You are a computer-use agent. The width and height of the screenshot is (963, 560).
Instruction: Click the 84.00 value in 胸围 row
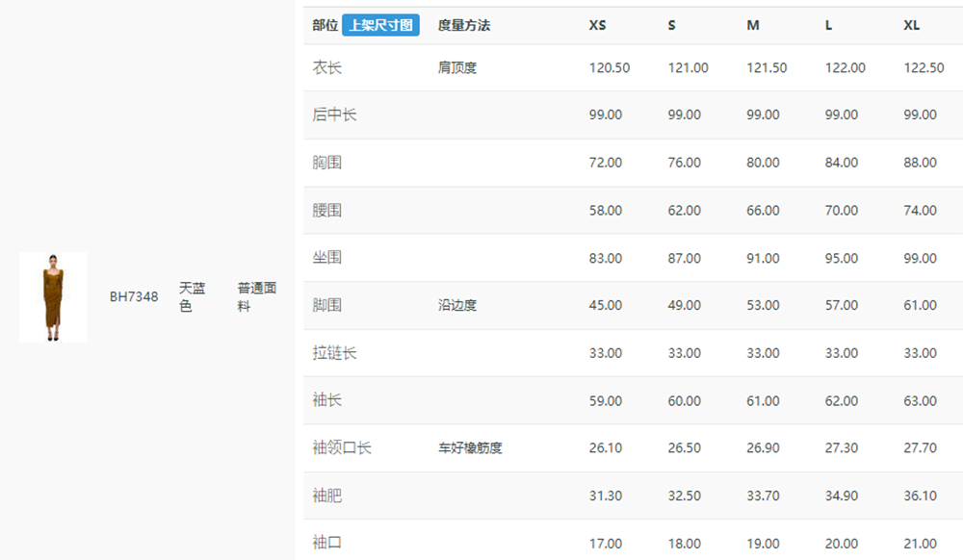(842, 163)
